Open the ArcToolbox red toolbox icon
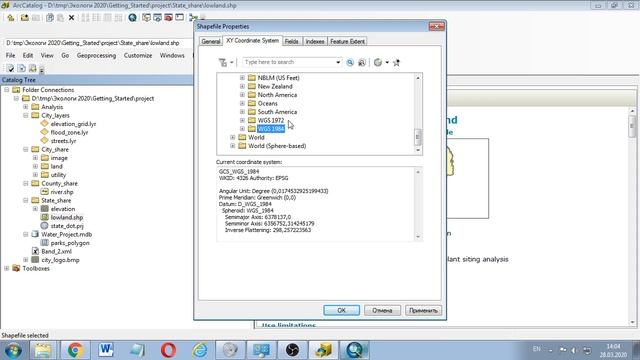The width and height of the screenshot is (640, 360). (168, 18)
